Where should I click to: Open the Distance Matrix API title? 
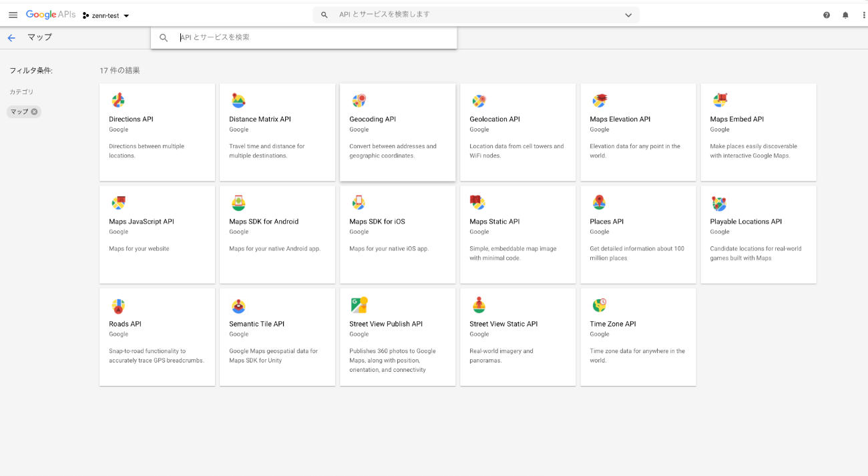pos(260,120)
